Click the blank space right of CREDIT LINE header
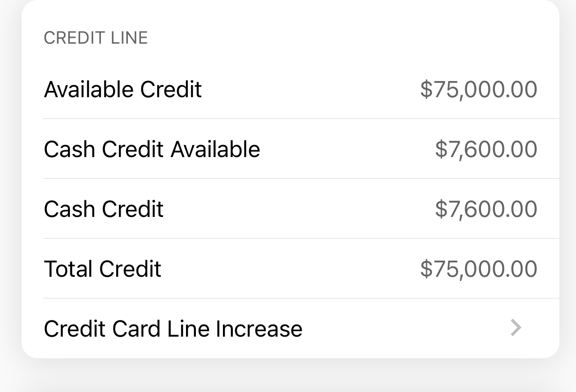576x392 pixels. click(351, 38)
